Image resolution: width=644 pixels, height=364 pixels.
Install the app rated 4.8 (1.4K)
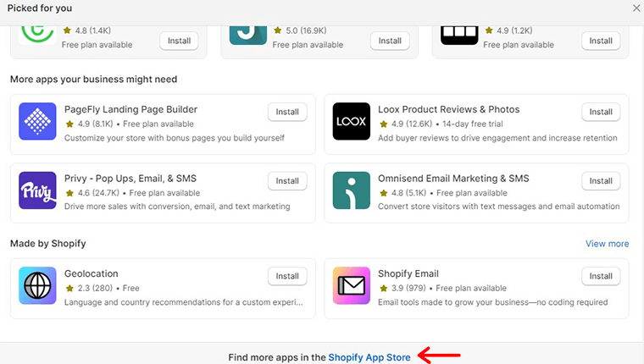tap(179, 41)
